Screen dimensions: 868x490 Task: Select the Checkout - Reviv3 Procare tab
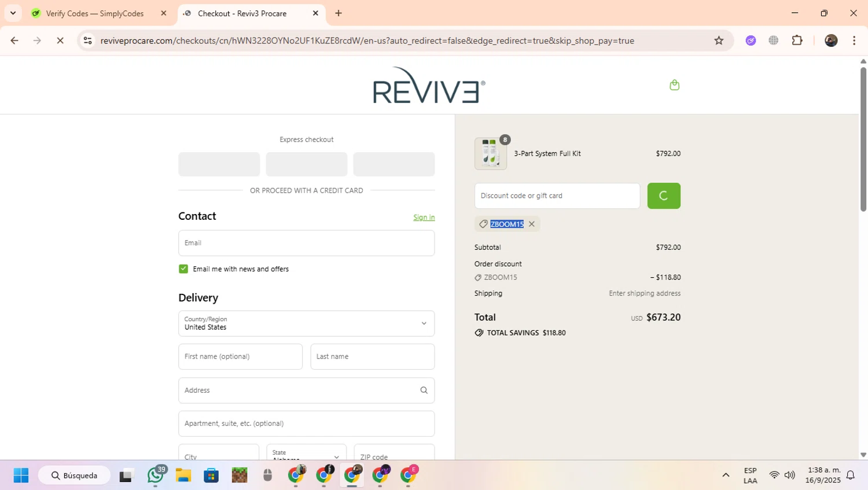[242, 13]
